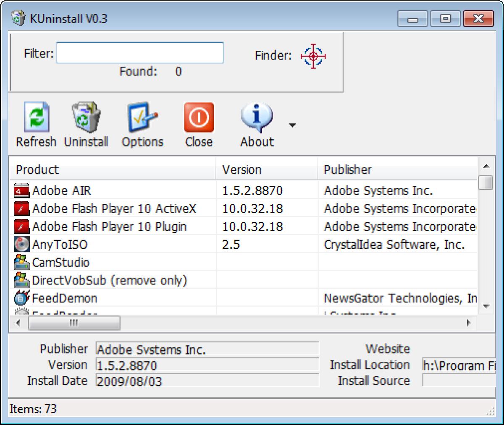
Task: Click NewsGator Technologies publisher cell
Action: [400, 298]
